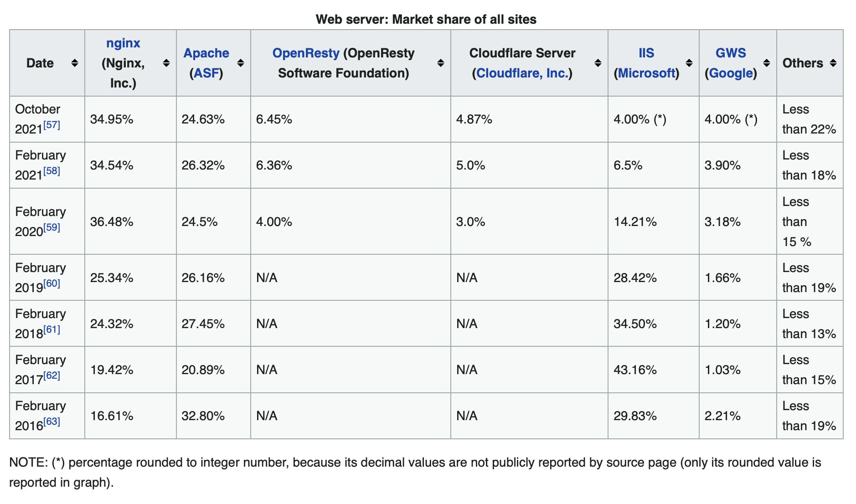Sort table by Date column arrows
856x504 pixels.
coord(75,63)
